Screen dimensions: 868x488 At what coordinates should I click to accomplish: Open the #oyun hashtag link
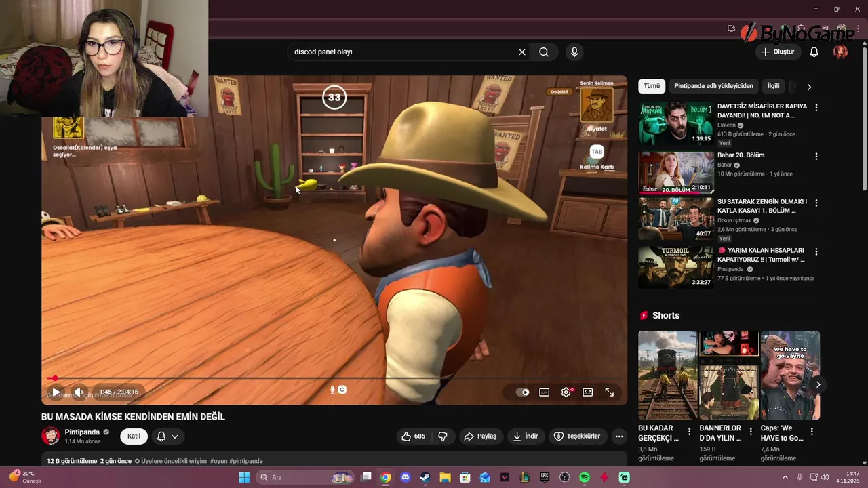coord(218,461)
